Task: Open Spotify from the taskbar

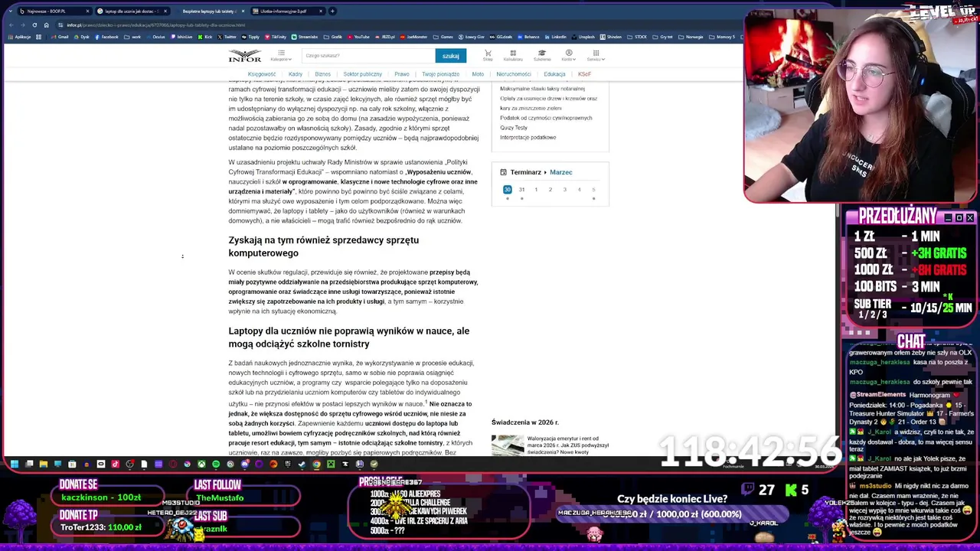Action: pyautogui.click(x=216, y=464)
